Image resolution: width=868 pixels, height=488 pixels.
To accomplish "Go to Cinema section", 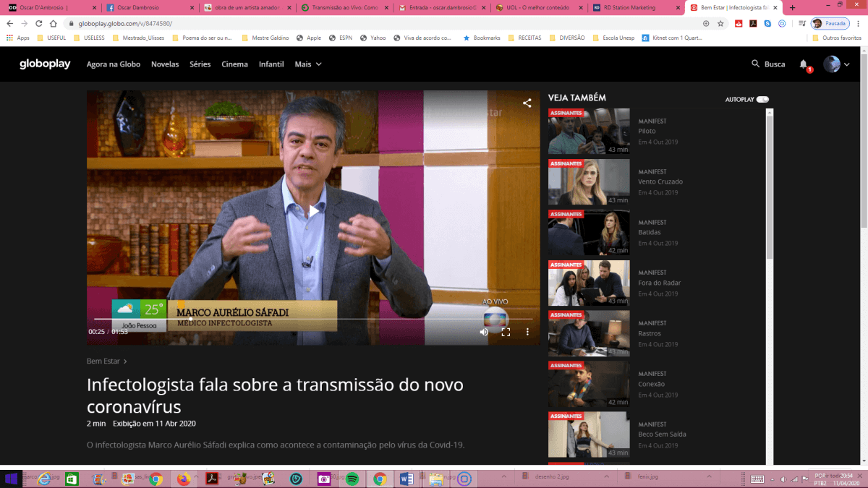I will pyautogui.click(x=234, y=64).
